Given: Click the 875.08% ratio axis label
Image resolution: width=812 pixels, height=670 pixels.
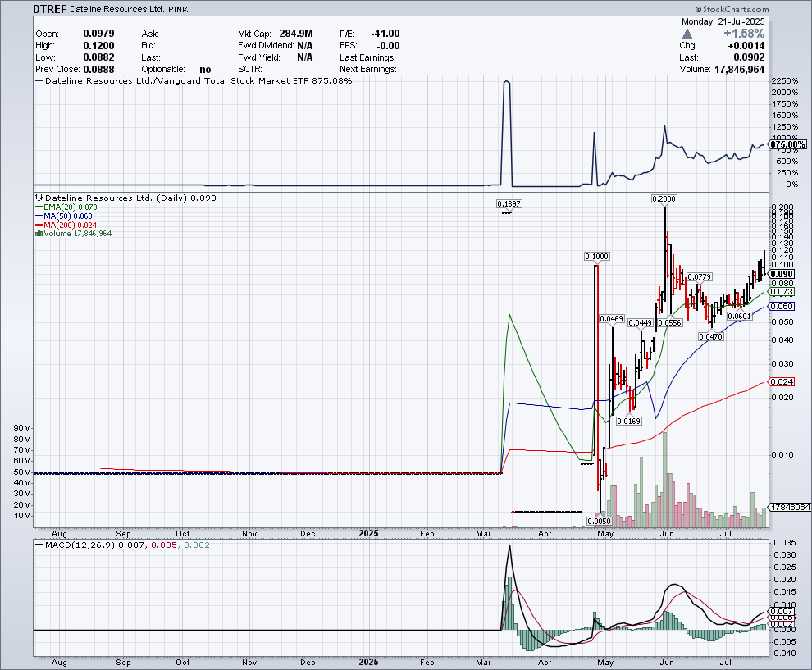Looking at the screenshot, I should point(787,144).
